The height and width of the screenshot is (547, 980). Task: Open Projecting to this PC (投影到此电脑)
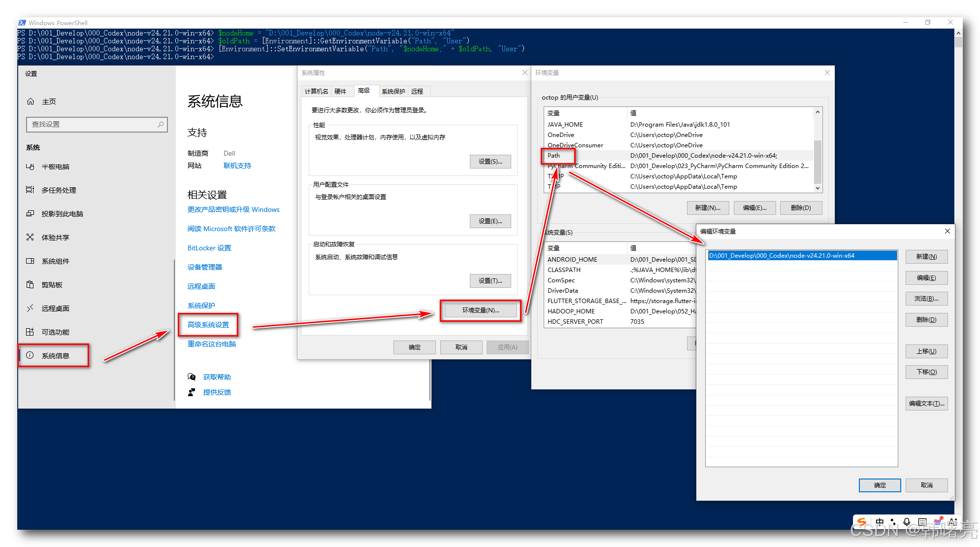pyautogui.click(x=62, y=213)
